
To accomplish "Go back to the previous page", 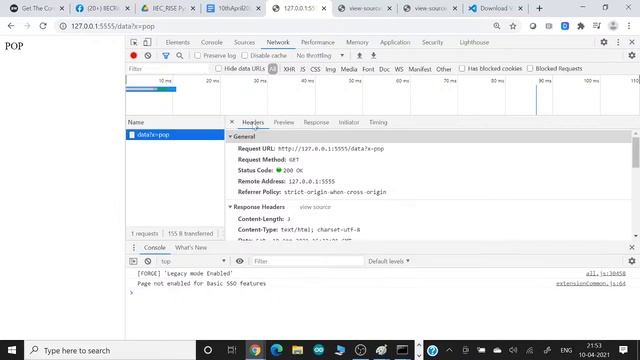I will tap(11, 26).
